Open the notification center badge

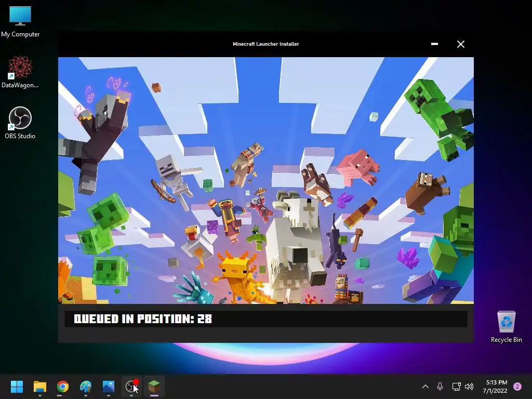[517, 387]
